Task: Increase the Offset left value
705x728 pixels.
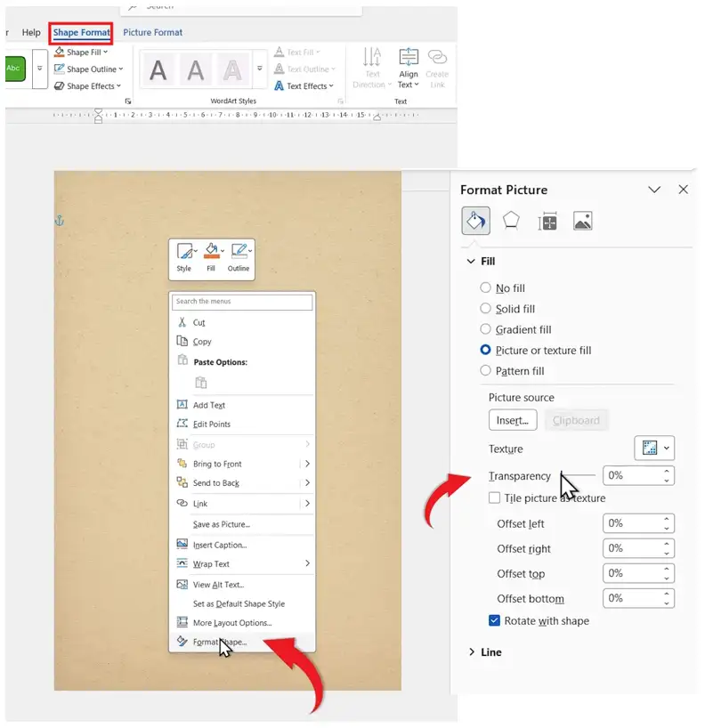Action: tap(667, 519)
